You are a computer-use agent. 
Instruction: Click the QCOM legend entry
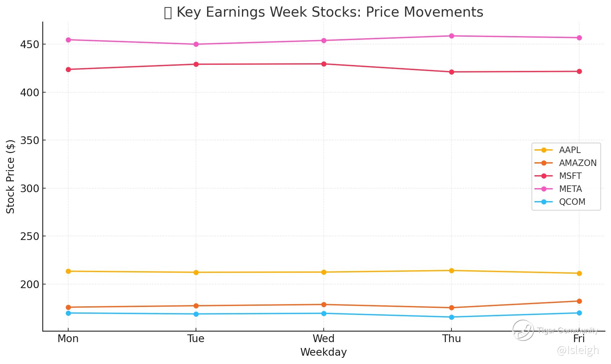572,202
